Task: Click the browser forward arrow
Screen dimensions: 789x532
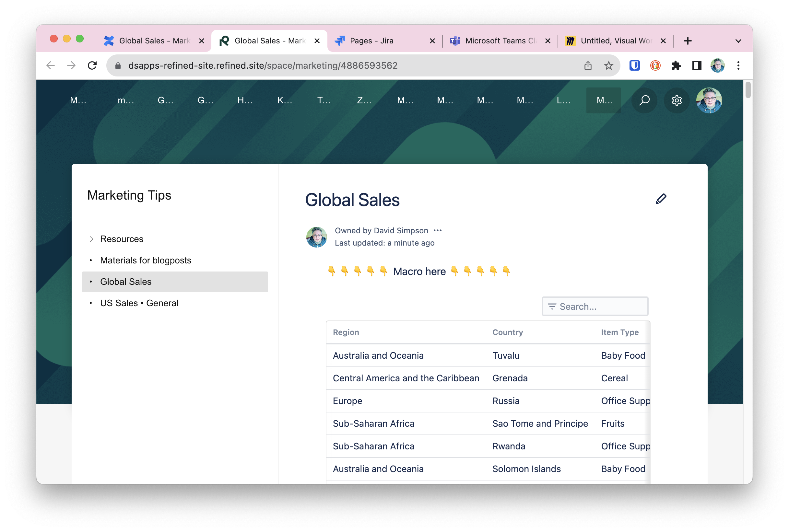Action: tap(71, 65)
